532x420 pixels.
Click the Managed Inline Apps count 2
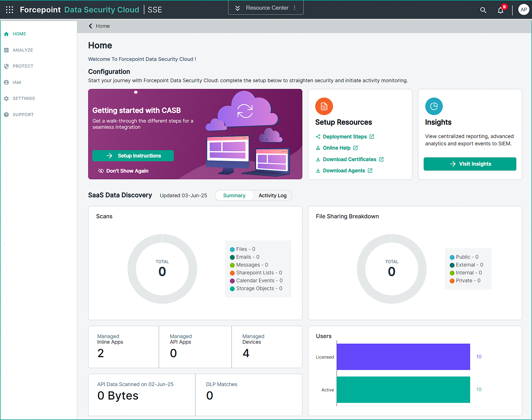(101, 353)
